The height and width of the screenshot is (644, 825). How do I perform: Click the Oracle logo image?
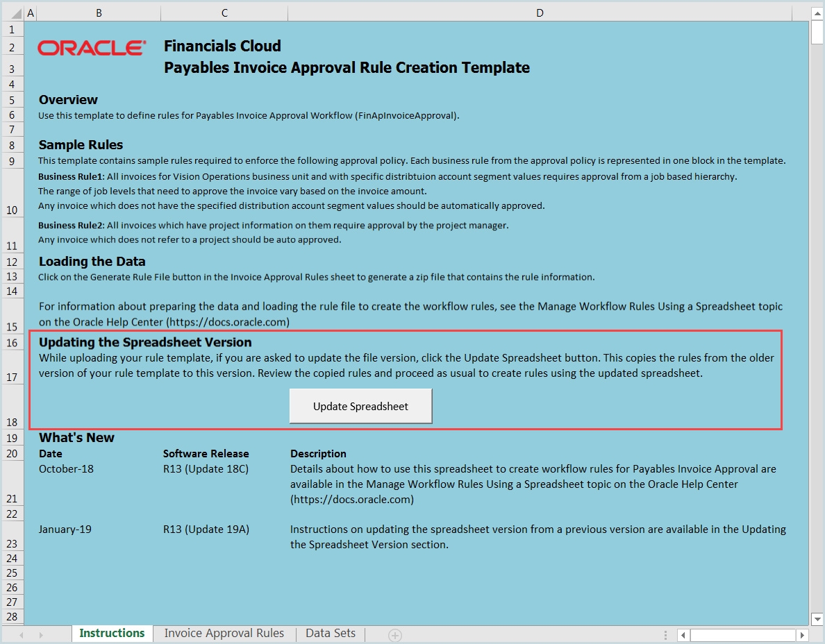point(92,48)
